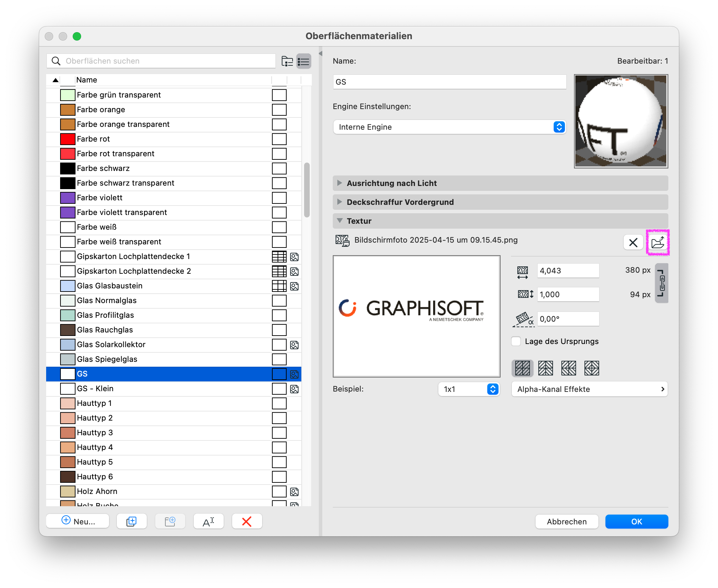The height and width of the screenshot is (588, 718).
Task: Select the second mirrored tiling icon
Action: [x=546, y=368]
